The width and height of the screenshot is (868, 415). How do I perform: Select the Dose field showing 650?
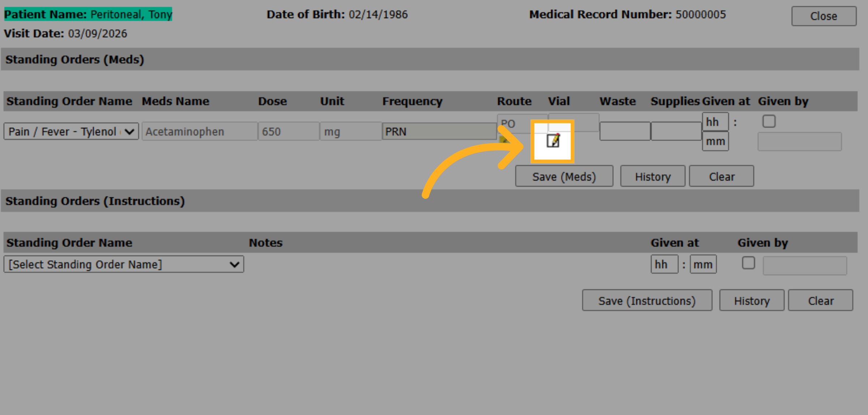(x=289, y=131)
